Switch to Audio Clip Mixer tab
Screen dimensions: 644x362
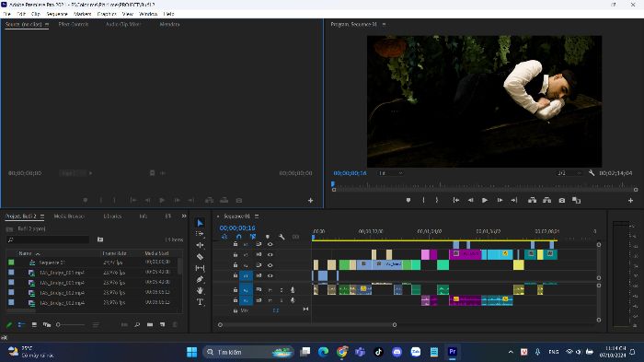[123, 24]
